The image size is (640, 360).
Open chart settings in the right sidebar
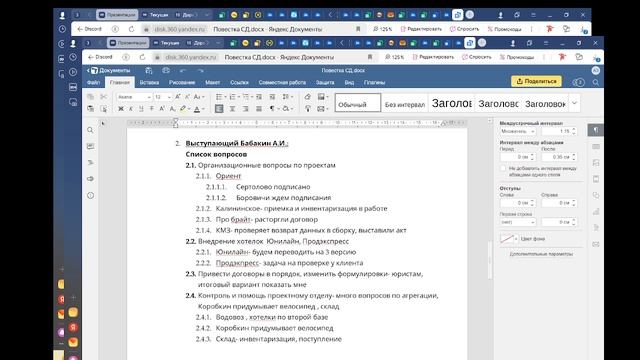pos(596,211)
